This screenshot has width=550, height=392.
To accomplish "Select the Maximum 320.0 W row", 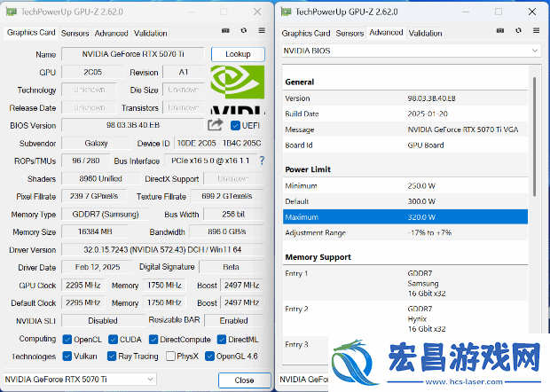I will [x=405, y=217].
